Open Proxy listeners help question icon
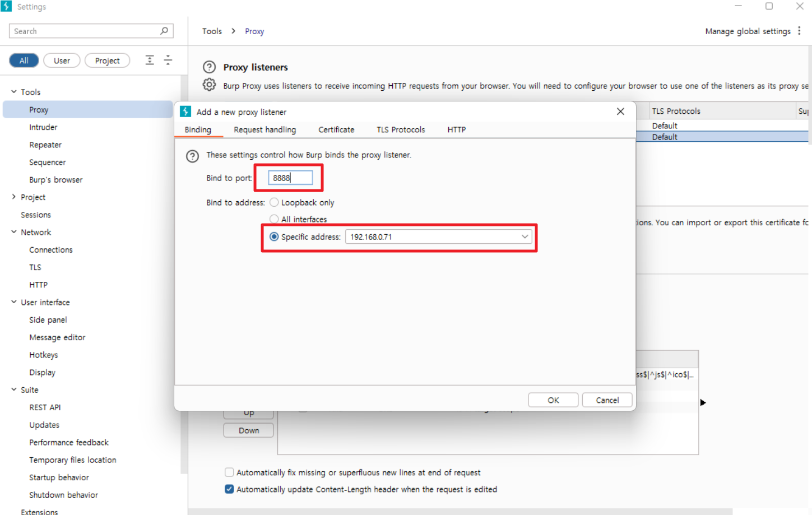 point(209,67)
